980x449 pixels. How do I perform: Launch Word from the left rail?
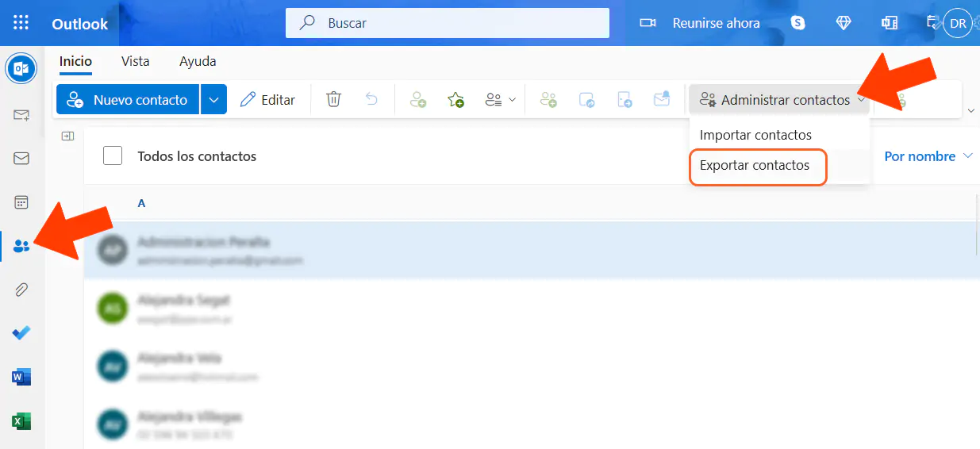coord(21,377)
